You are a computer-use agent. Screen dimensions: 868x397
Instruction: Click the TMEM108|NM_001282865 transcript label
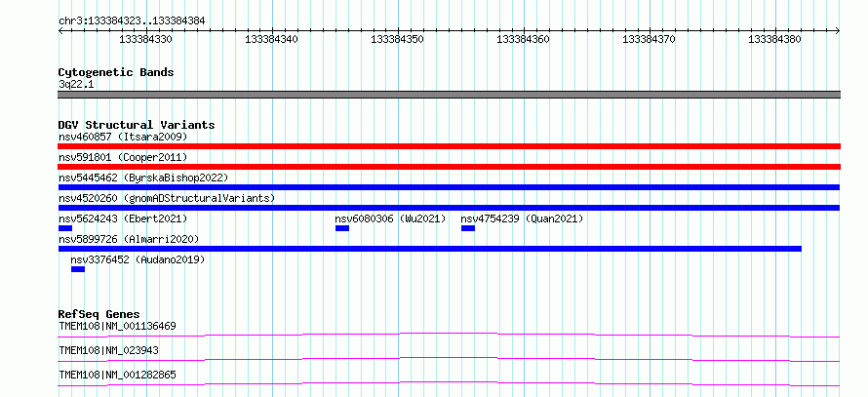(x=117, y=375)
